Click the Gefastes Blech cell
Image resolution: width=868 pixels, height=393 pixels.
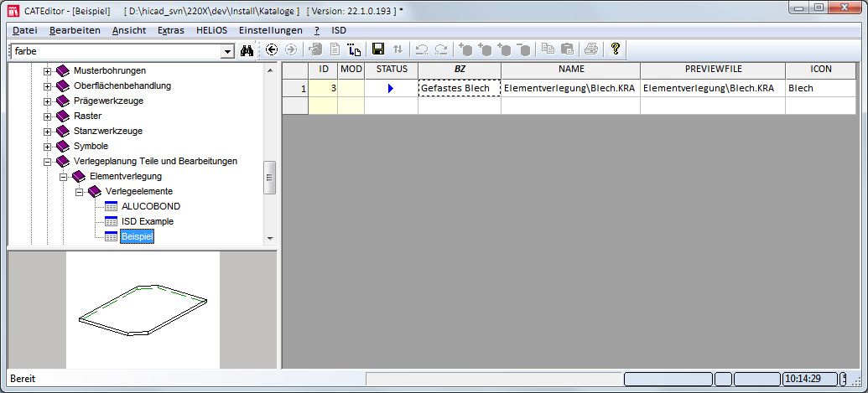coord(460,88)
